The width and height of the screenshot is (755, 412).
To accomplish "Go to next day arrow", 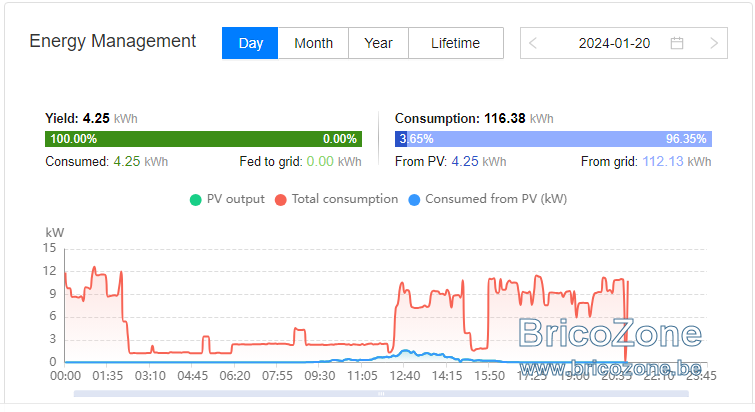I will [x=714, y=43].
